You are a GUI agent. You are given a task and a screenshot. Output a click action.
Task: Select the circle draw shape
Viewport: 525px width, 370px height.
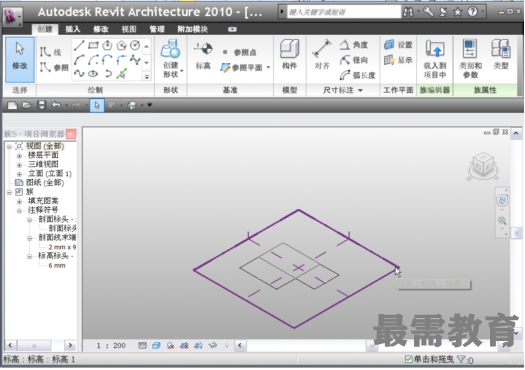point(135,45)
